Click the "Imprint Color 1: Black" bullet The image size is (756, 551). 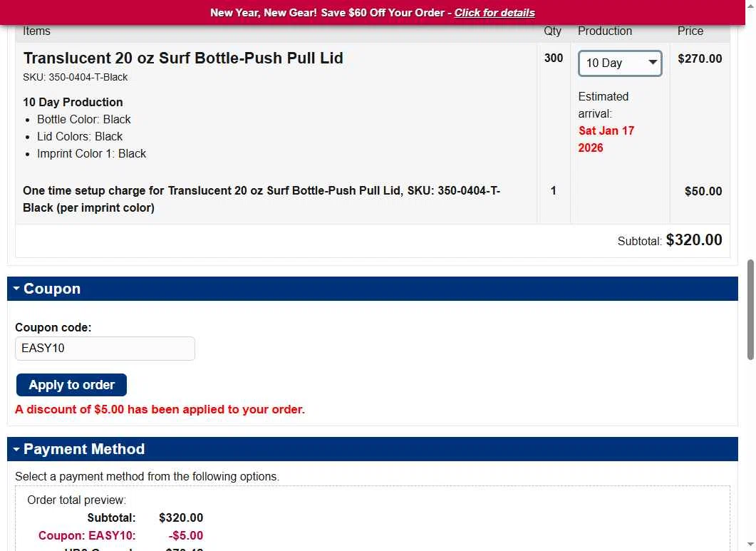click(x=91, y=153)
